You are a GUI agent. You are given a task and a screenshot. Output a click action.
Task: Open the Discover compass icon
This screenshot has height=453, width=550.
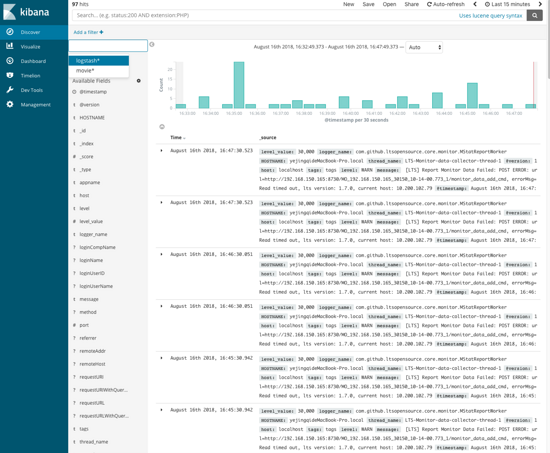click(10, 32)
